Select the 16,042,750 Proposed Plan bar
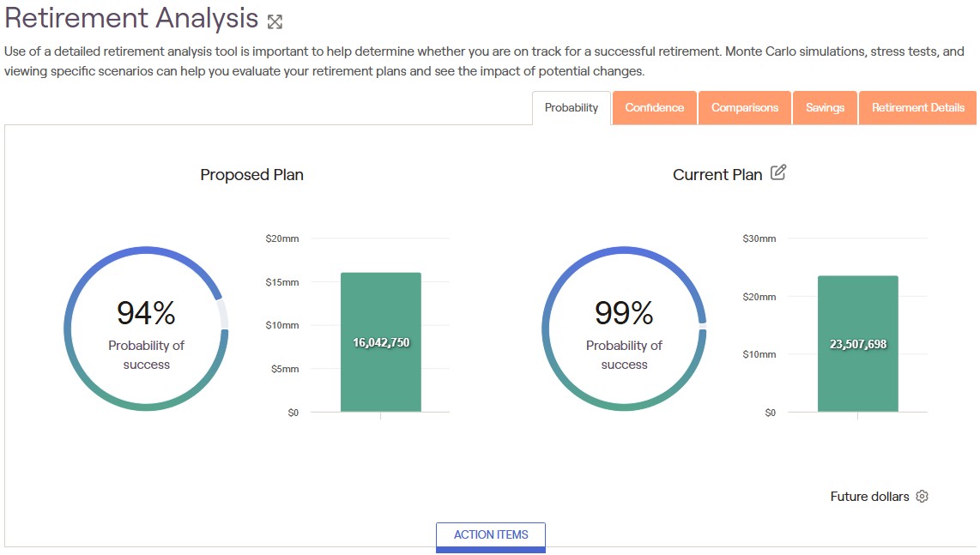This screenshot has width=980, height=555. tap(381, 342)
